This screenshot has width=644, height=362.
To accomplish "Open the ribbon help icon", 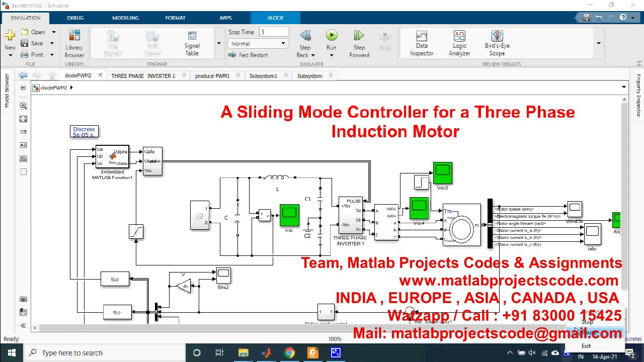I will click(623, 18).
